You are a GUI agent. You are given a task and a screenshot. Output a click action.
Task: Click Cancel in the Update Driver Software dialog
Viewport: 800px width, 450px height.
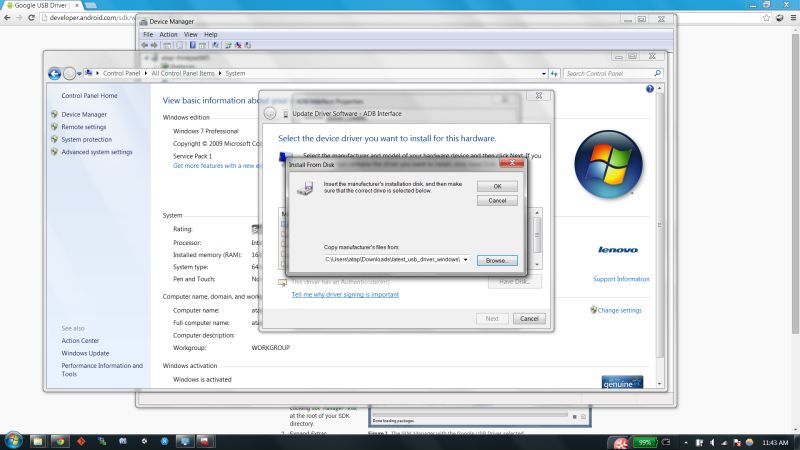click(x=529, y=318)
